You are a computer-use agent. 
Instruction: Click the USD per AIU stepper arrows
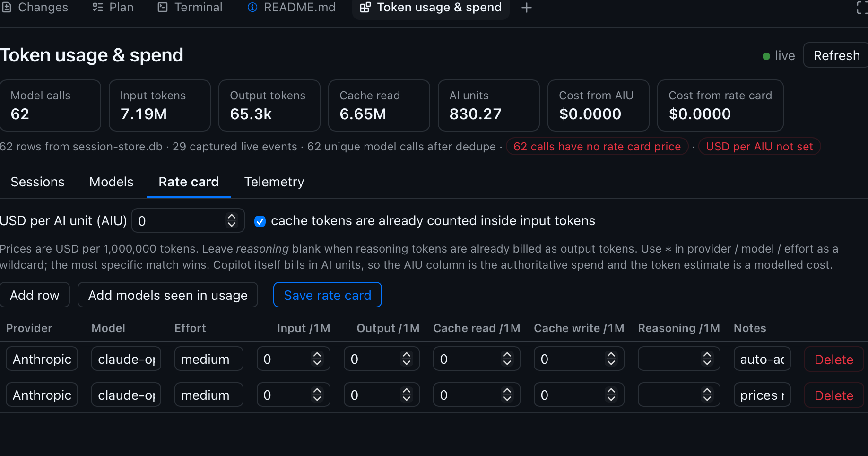pyautogui.click(x=232, y=220)
